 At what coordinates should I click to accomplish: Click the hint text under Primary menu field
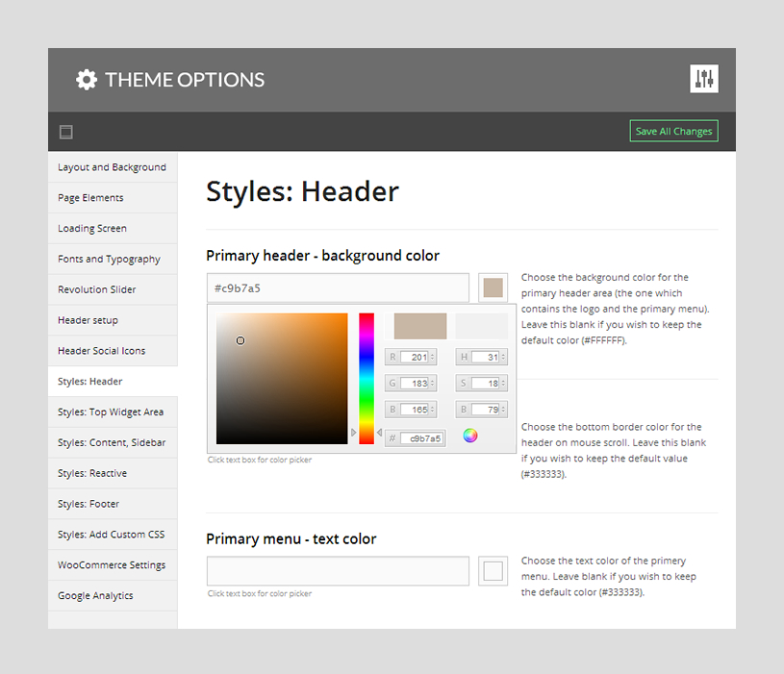[260, 593]
